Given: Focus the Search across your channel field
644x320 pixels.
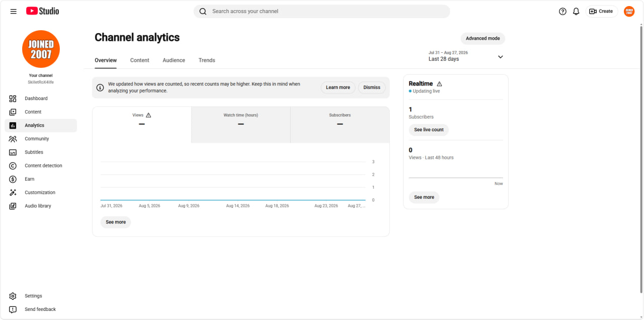Looking at the screenshot, I should 322,11.
